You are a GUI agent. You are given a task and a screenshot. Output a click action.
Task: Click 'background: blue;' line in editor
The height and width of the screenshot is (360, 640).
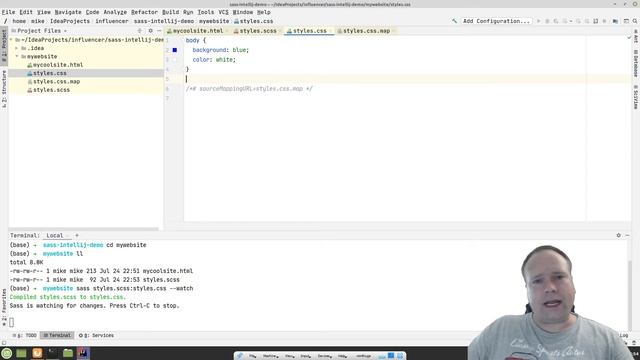tap(220, 50)
